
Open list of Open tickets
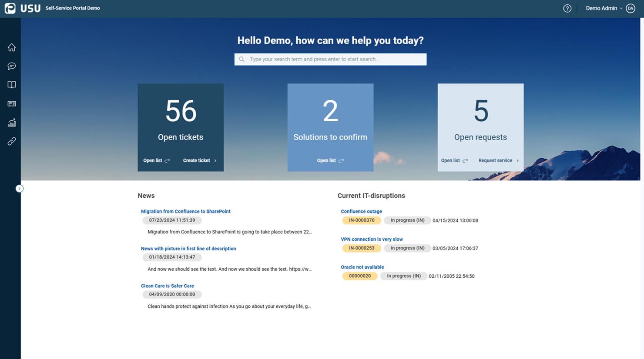coord(157,160)
